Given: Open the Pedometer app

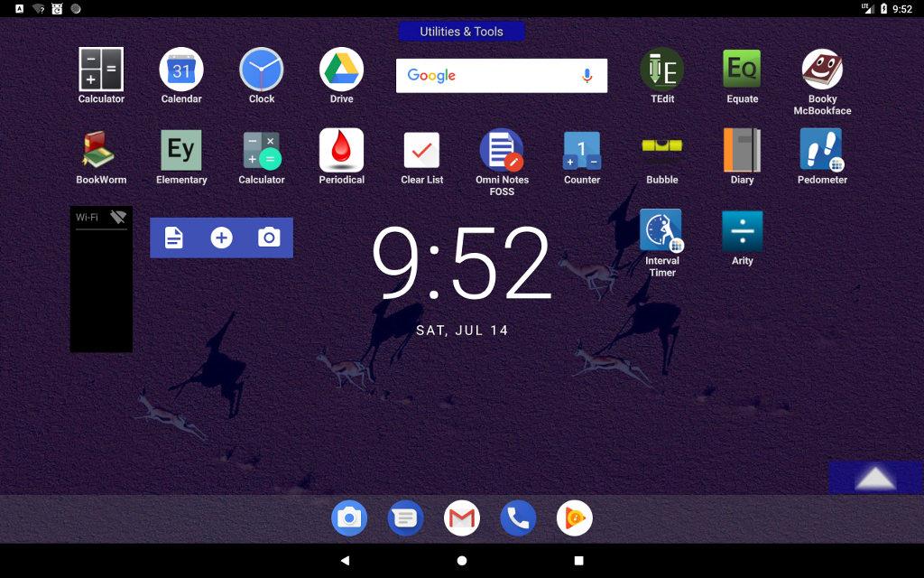Looking at the screenshot, I should [x=822, y=150].
